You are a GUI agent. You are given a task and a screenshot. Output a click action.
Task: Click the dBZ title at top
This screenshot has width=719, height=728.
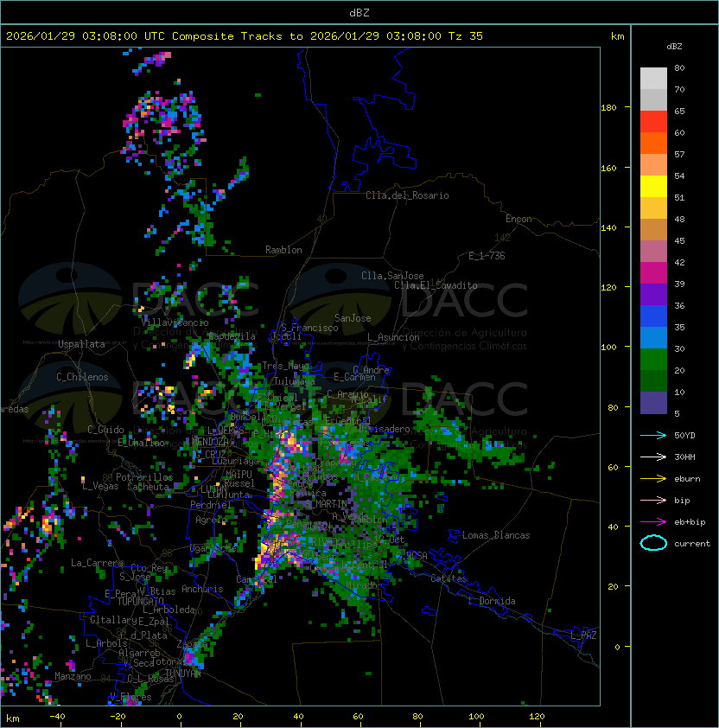tap(359, 13)
